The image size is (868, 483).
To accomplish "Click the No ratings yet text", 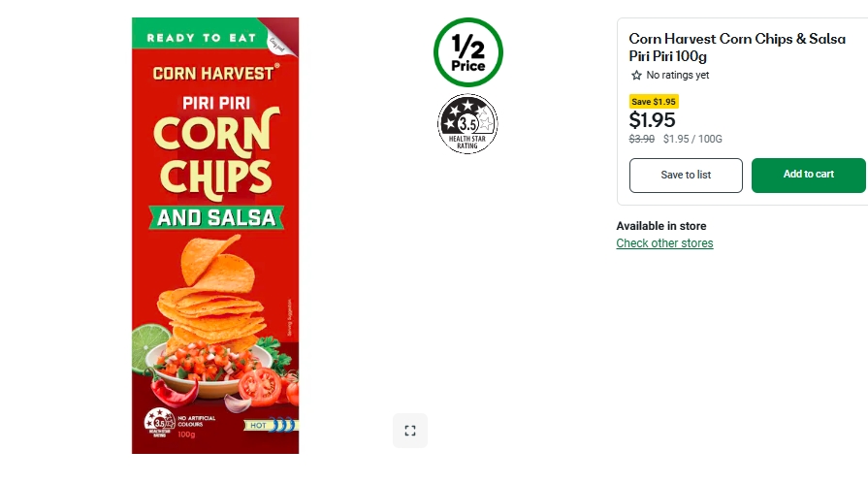I will click(x=677, y=76).
